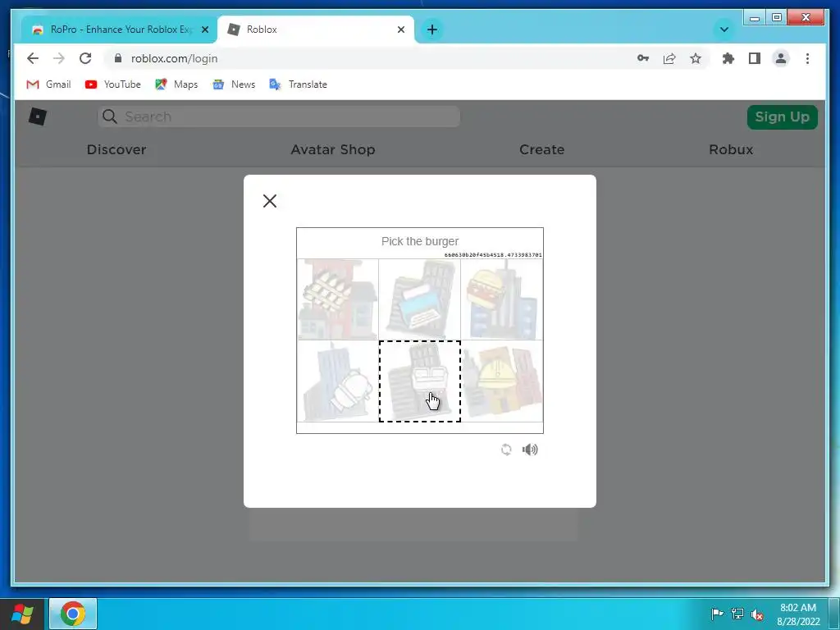
Task: Select the waffle-on-house captcha tile
Action: [338, 299]
